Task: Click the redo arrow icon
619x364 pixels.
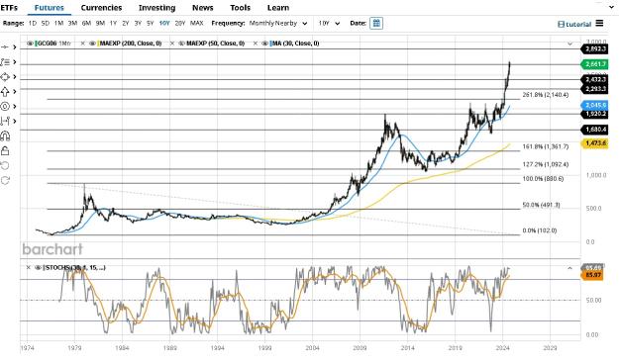Action: point(5,180)
